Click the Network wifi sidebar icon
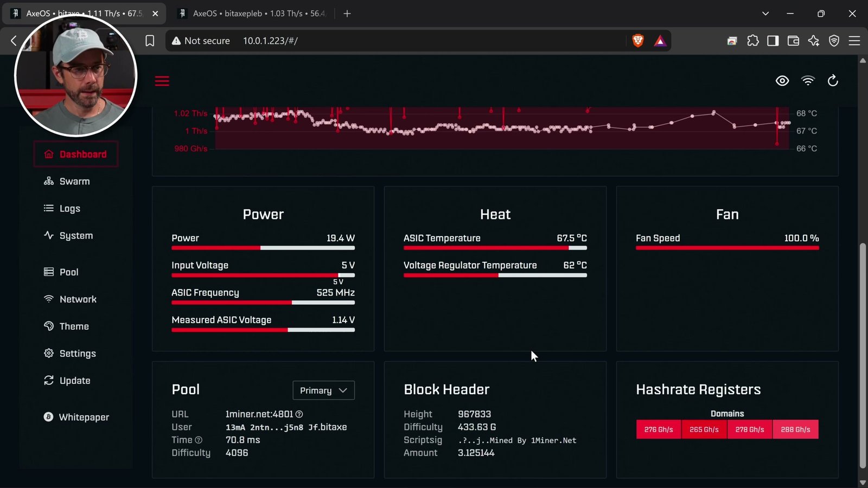The width and height of the screenshot is (868, 488). [49, 299]
